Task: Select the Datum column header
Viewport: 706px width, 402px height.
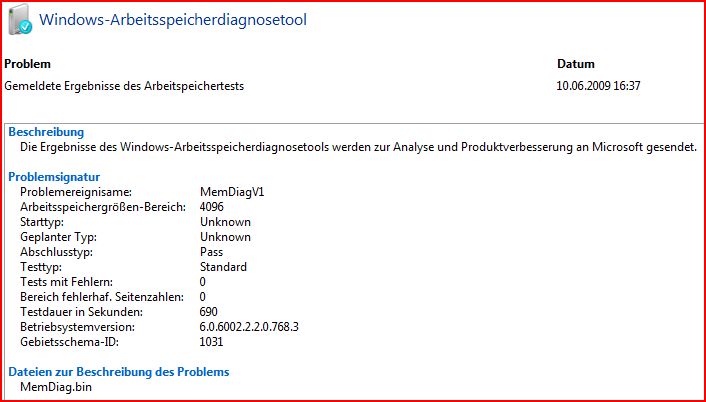Action: (576, 64)
